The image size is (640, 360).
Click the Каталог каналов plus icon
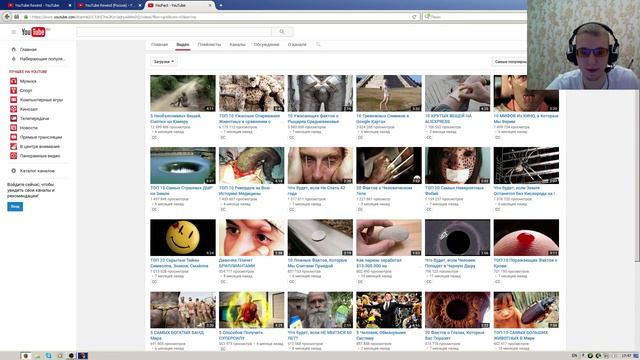(x=13, y=171)
